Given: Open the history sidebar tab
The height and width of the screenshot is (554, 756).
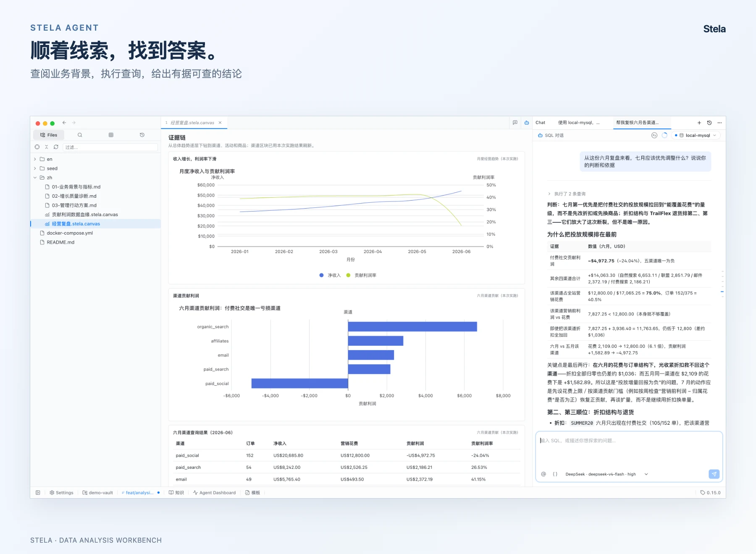Looking at the screenshot, I should pos(142,135).
